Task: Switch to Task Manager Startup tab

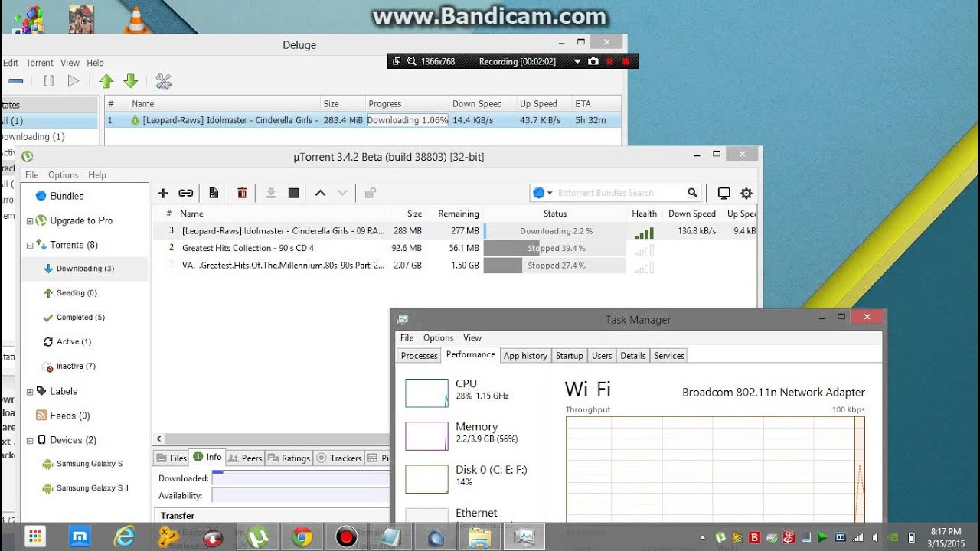Action: [x=570, y=355]
